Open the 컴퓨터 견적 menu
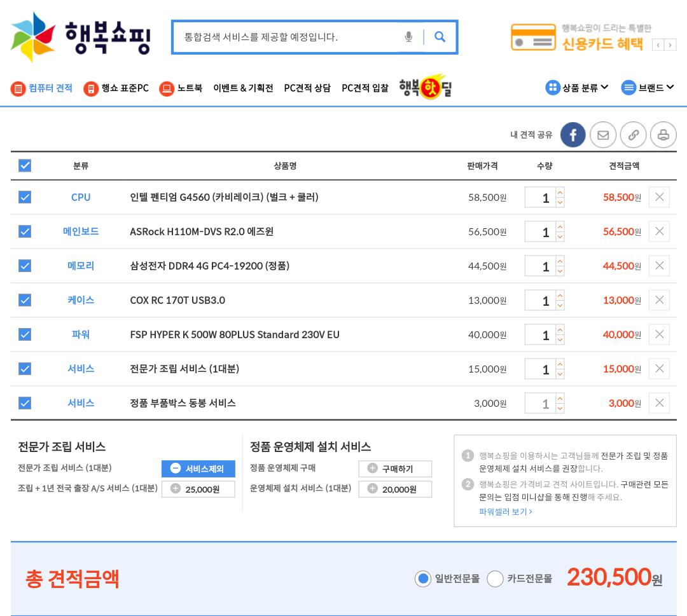The height and width of the screenshot is (616, 687). pyautogui.click(x=41, y=88)
